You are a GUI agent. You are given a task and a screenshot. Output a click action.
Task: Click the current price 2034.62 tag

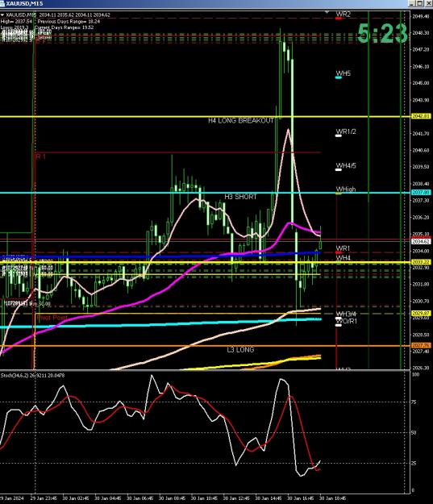421,241
